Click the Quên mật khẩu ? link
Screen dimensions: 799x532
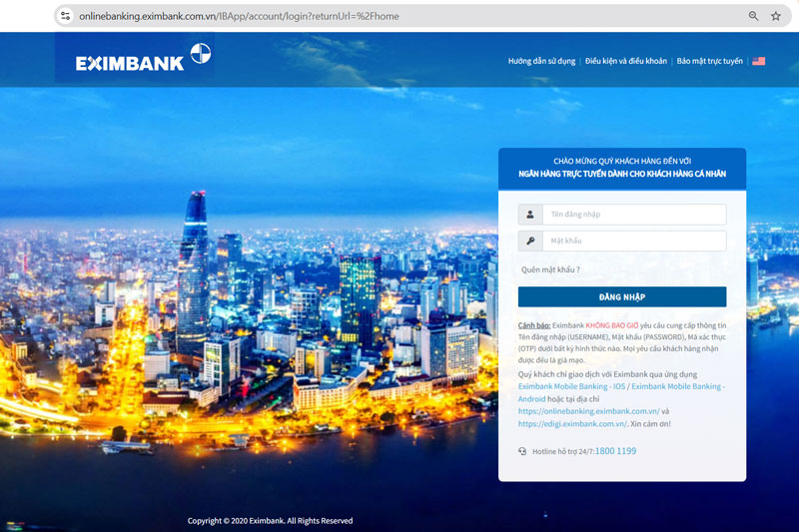549,269
